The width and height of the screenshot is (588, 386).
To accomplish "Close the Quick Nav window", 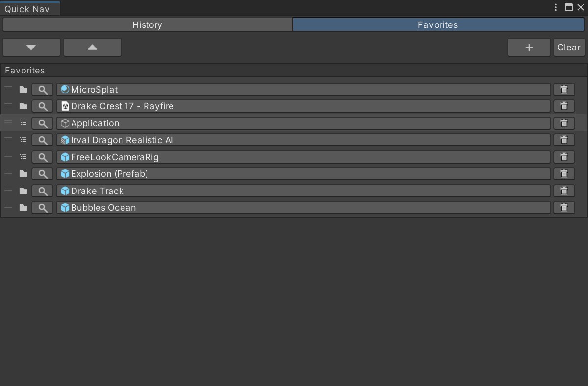I will (x=581, y=7).
